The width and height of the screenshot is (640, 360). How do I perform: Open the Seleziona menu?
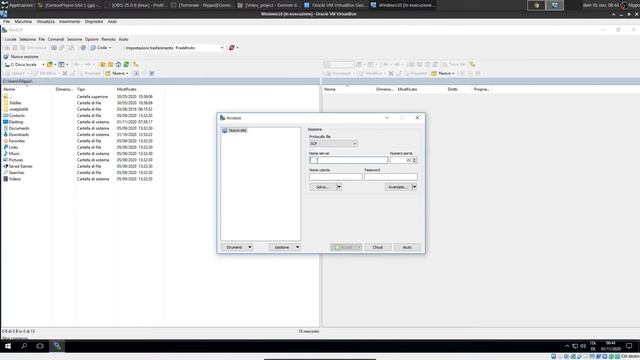[27, 39]
